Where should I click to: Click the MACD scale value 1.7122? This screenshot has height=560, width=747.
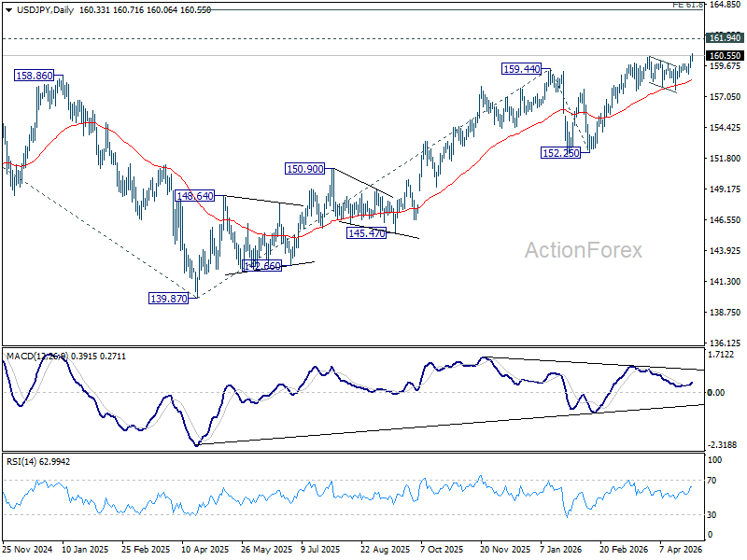[721, 355]
